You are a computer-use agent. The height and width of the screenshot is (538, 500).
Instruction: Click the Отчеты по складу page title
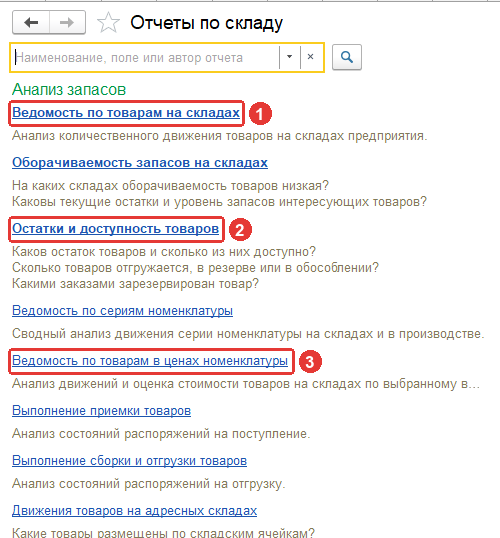click(x=207, y=23)
